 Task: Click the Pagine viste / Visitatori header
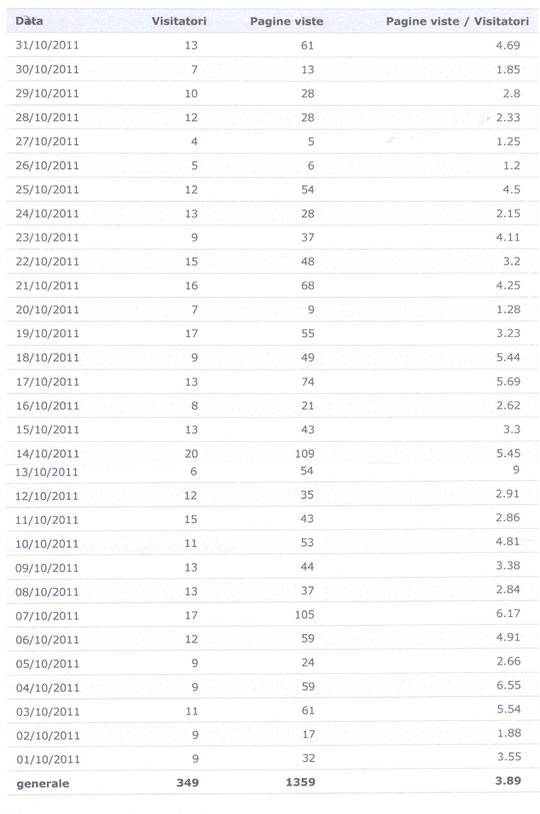point(457,21)
